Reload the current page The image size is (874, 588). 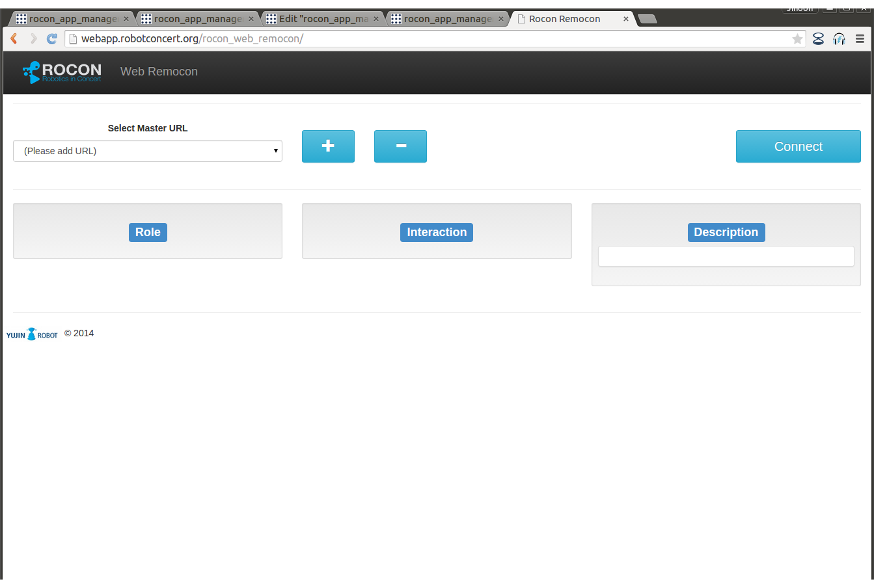52,39
